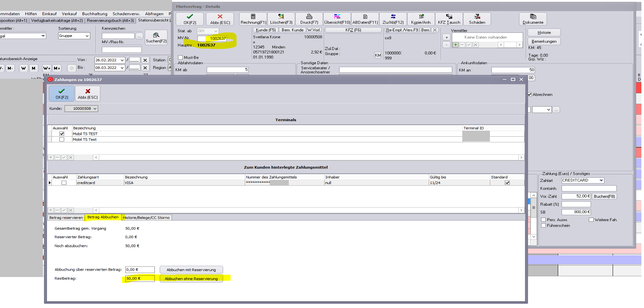Image resolution: width=644 pixels, height=308 pixels.
Task: Uncheck the first Mobil TS TEST terminal
Action: (x=62, y=134)
